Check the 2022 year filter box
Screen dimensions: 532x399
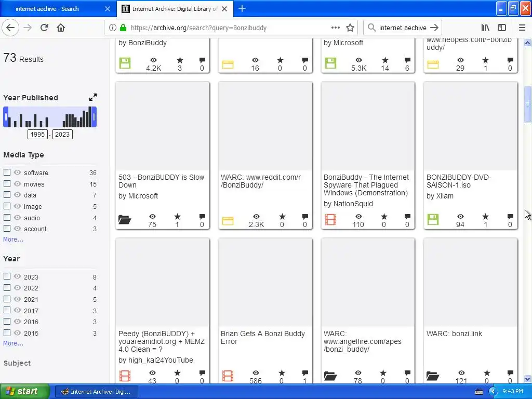coord(7,287)
